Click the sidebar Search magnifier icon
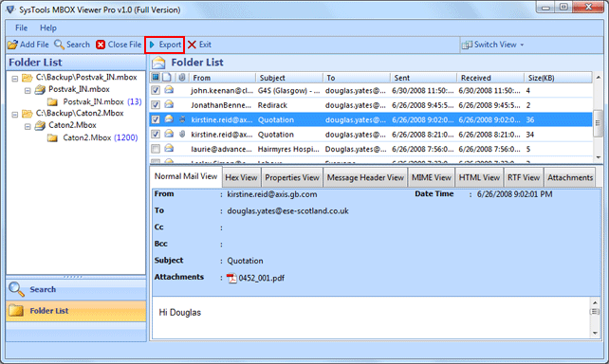The image size is (609, 364). pos(16,289)
